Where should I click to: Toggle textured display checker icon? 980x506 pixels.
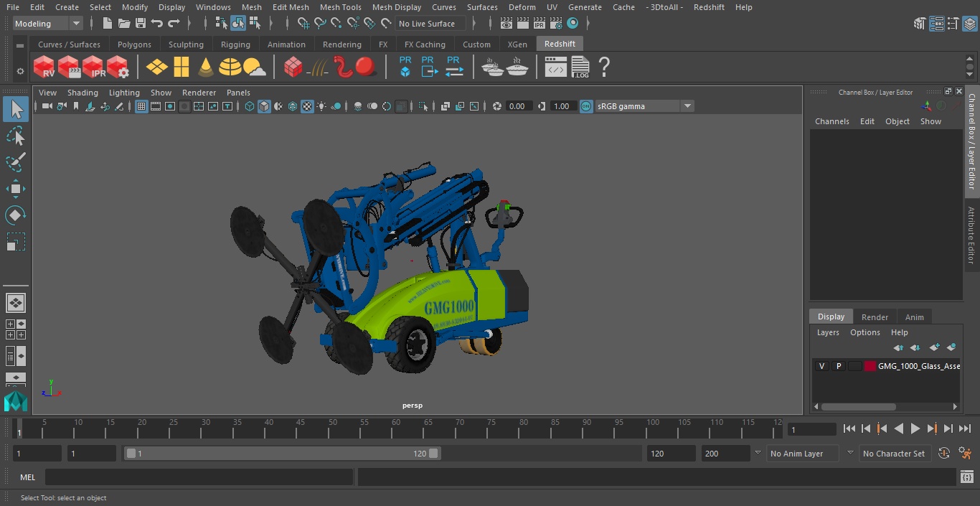307,106
